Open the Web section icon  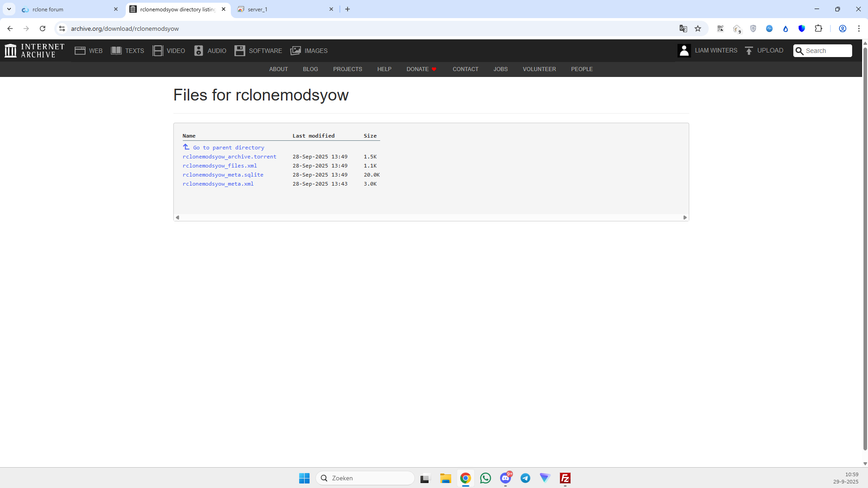pyautogui.click(x=80, y=51)
